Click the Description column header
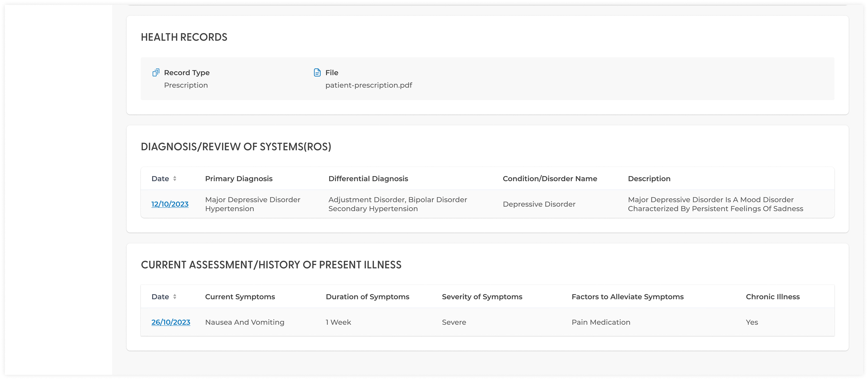Image resolution: width=868 pixels, height=380 pixels. 649,179
